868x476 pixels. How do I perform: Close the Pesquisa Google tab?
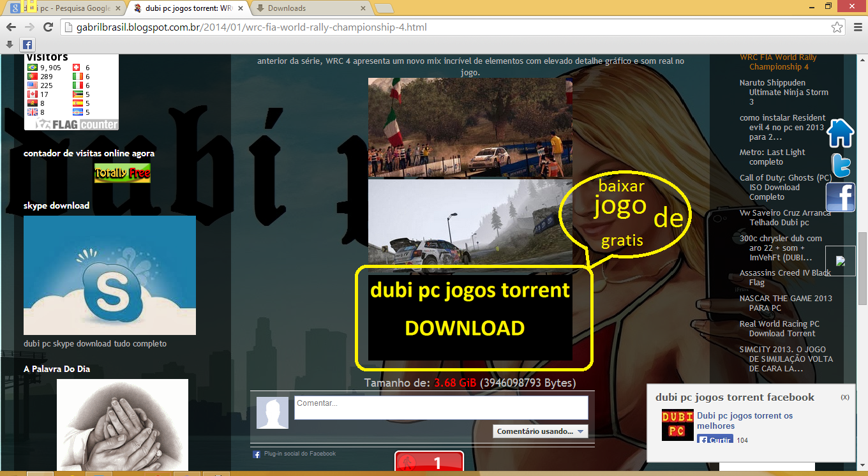click(117, 8)
